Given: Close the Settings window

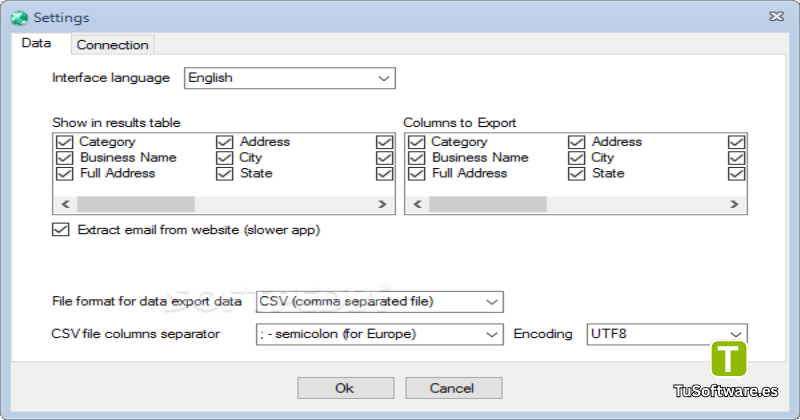Looking at the screenshot, I should click(777, 17).
